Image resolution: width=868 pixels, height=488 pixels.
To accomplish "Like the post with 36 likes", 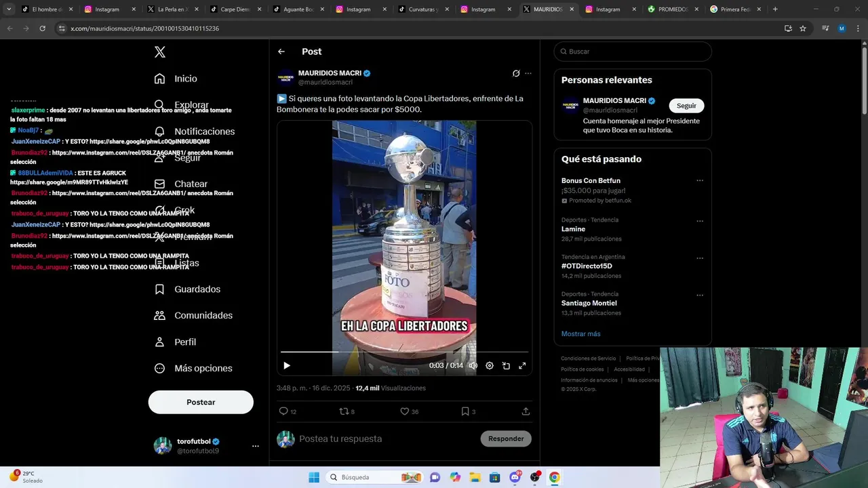I will (x=409, y=411).
